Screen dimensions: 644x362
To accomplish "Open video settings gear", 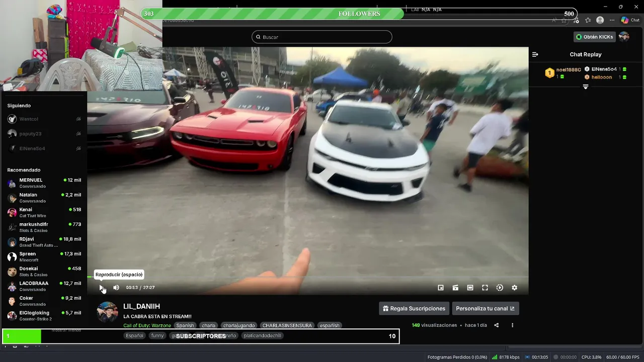I will tap(514, 288).
